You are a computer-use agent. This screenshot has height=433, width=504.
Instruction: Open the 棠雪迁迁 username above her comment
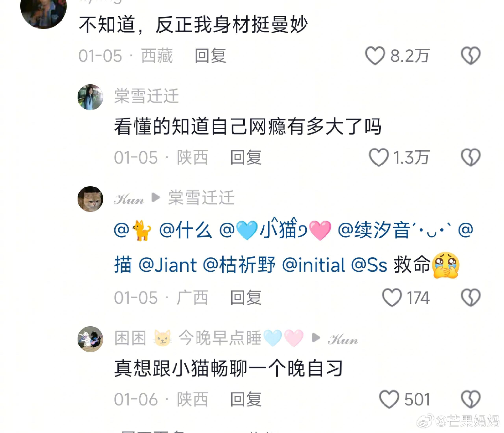[147, 96]
